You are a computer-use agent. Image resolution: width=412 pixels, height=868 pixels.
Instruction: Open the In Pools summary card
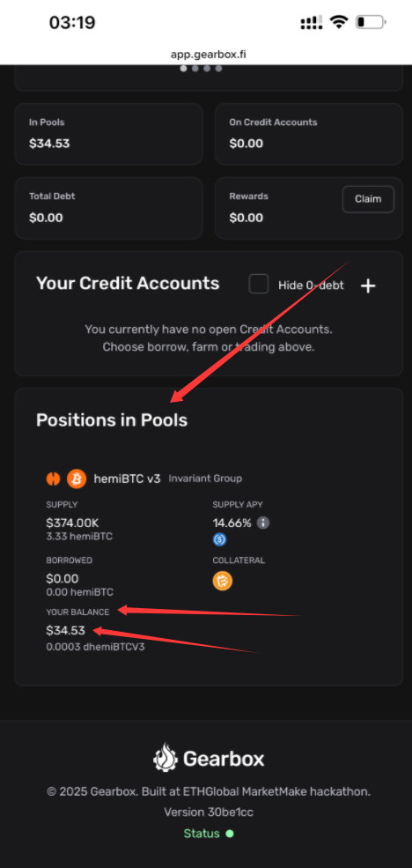[108, 134]
